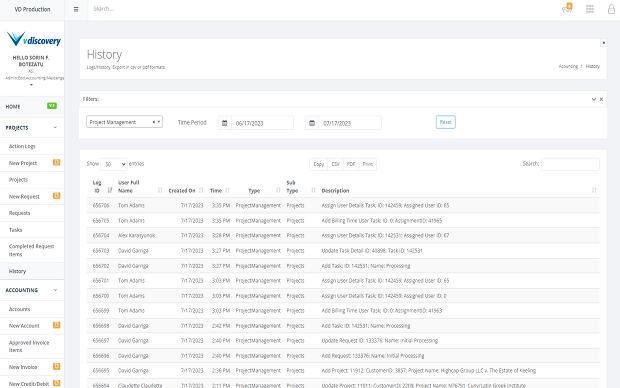Toggle the hamburger menu icon

tap(76, 9)
